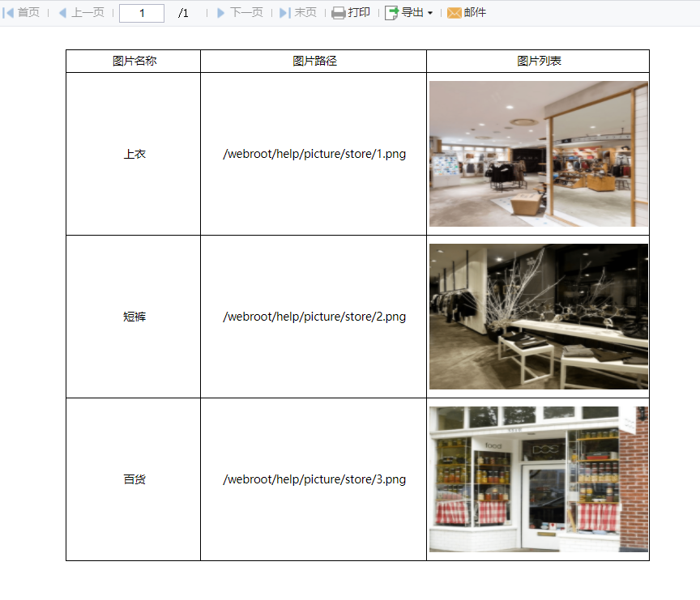Send report via 邮件 label
The image size is (700, 600).
pyautogui.click(x=475, y=12)
